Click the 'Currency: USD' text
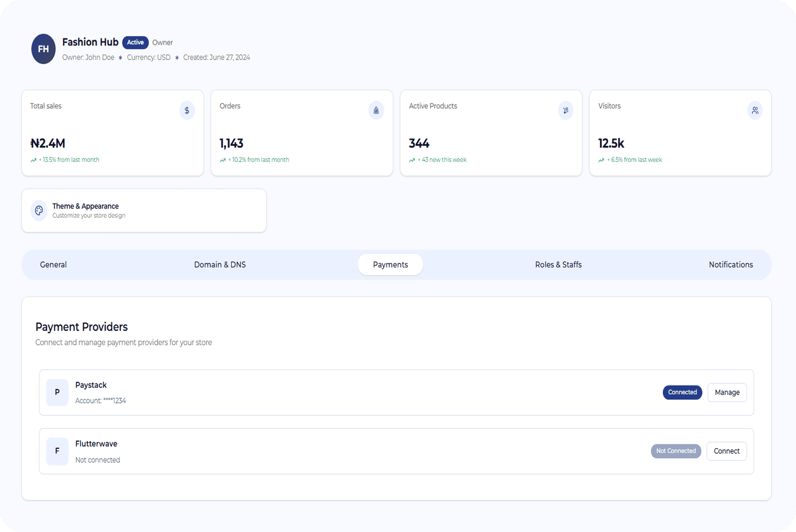The width and height of the screenshot is (796, 532). pyautogui.click(x=148, y=57)
